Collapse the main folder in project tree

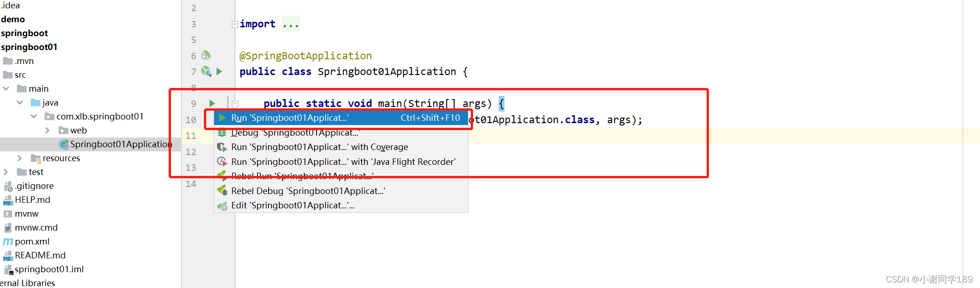[x=6, y=88]
